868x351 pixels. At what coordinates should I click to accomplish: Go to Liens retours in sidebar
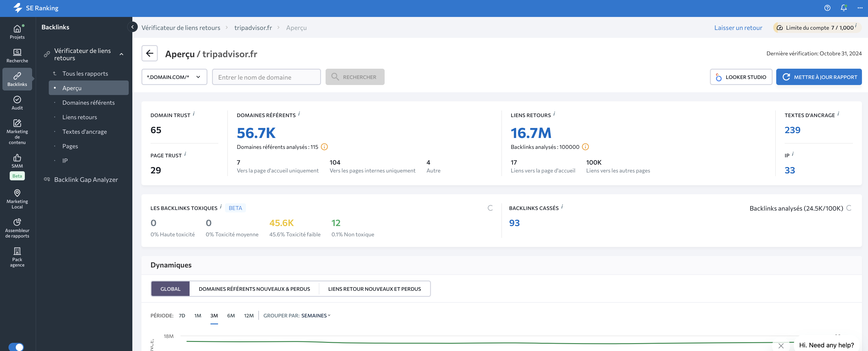point(80,117)
